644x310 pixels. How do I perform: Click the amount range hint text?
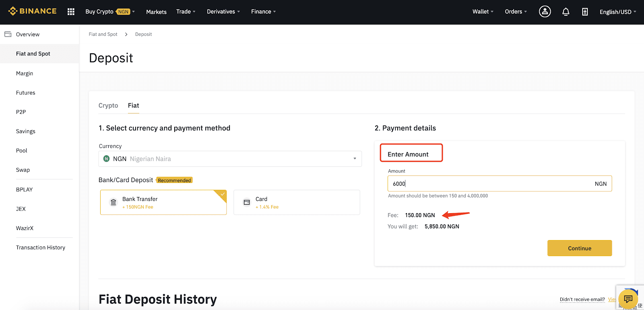(438, 196)
